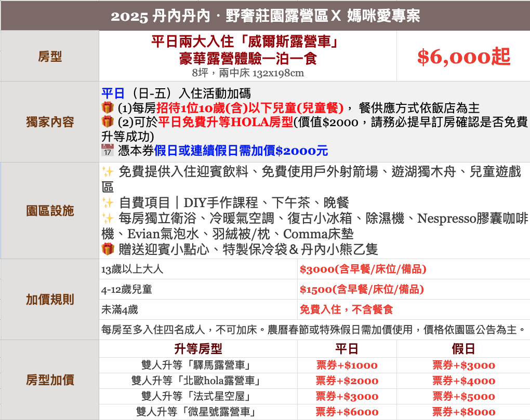Image resolution: width=530 pixels, height=420 pixels.
Task: Click the 園區設施 row header cell
Action: 50,211
